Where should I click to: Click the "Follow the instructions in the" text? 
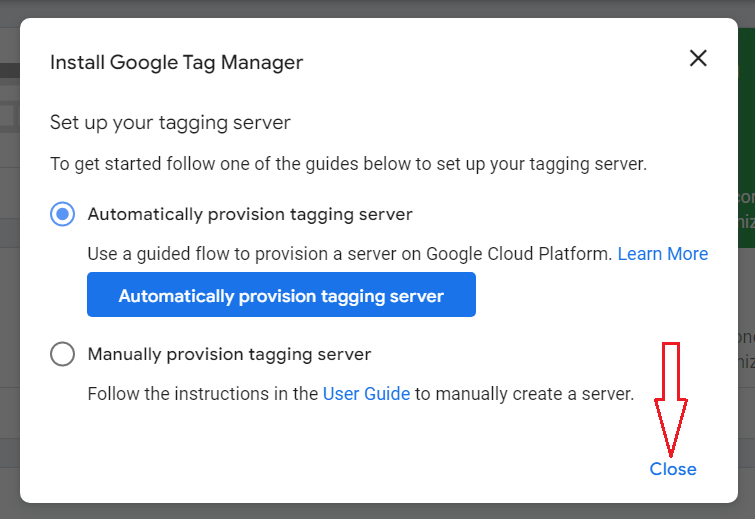tap(203, 394)
